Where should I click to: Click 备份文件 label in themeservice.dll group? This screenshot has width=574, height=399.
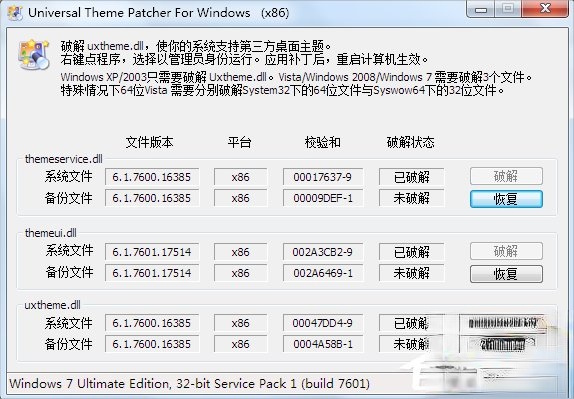click(68, 198)
